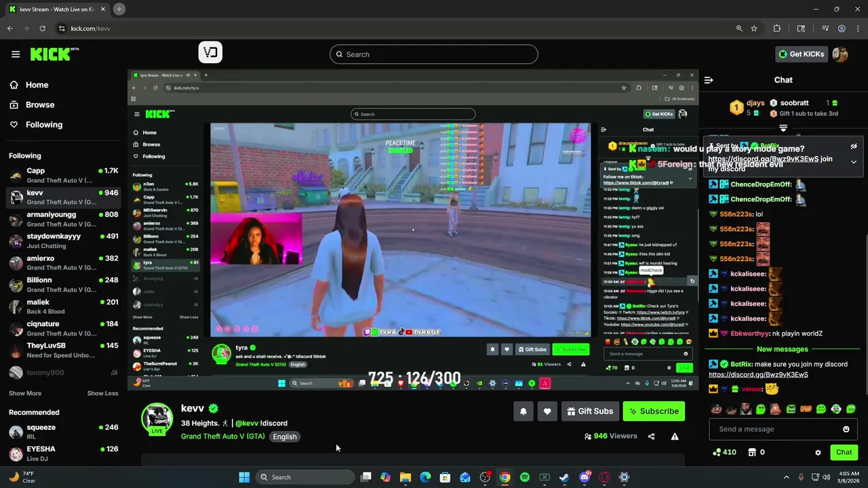Open Capp's channel in the Following list
868x488 pixels.
(64, 176)
